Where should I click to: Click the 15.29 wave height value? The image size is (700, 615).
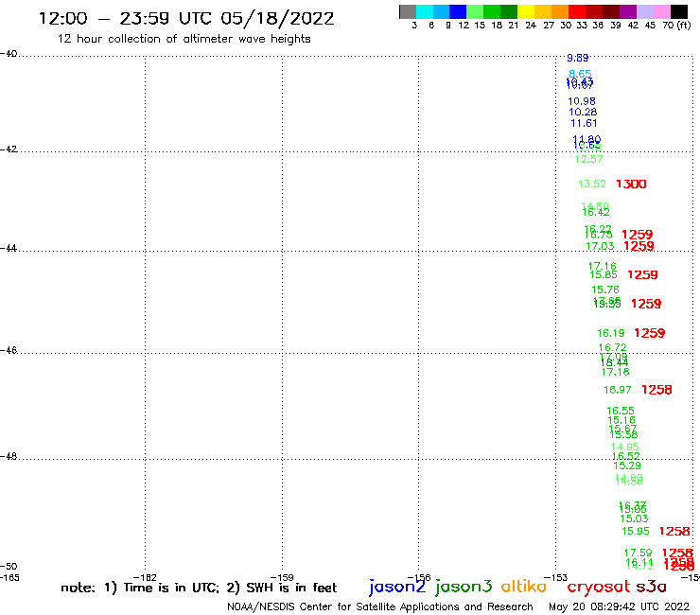point(627,466)
